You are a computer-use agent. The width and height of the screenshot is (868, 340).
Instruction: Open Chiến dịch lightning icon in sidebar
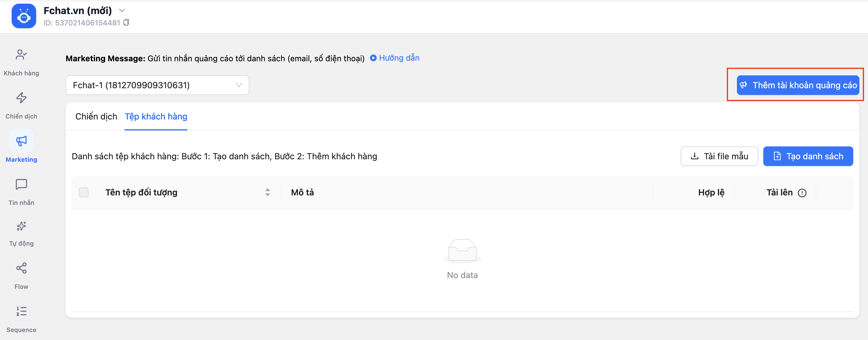click(21, 98)
